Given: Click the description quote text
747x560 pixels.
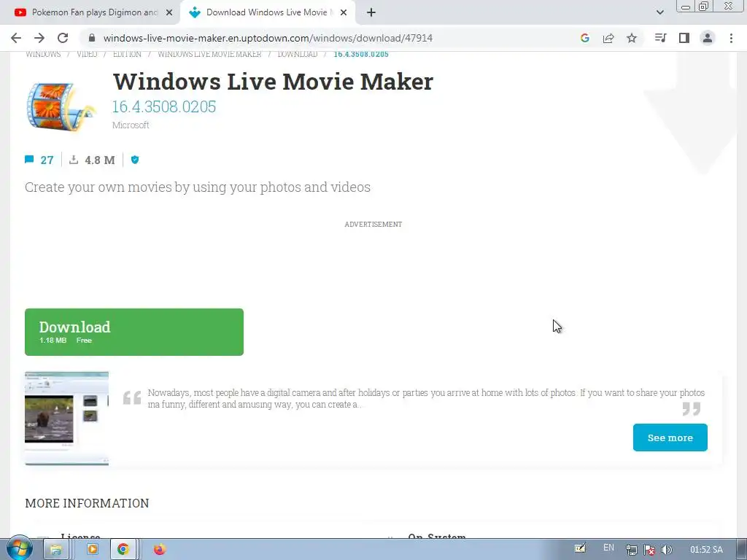Looking at the screenshot, I should [x=426, y=399].
